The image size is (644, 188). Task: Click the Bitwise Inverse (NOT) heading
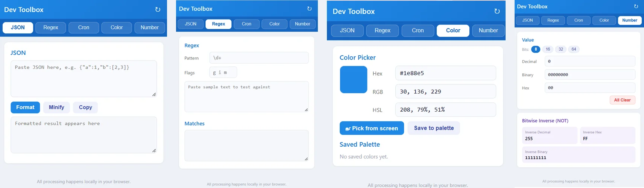(x=545, y=121)
